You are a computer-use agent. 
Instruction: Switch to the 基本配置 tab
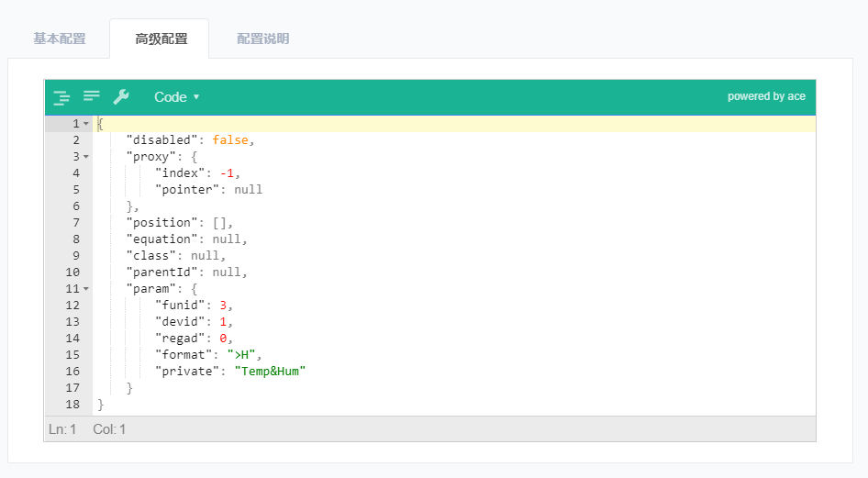(x=60, y=39)
